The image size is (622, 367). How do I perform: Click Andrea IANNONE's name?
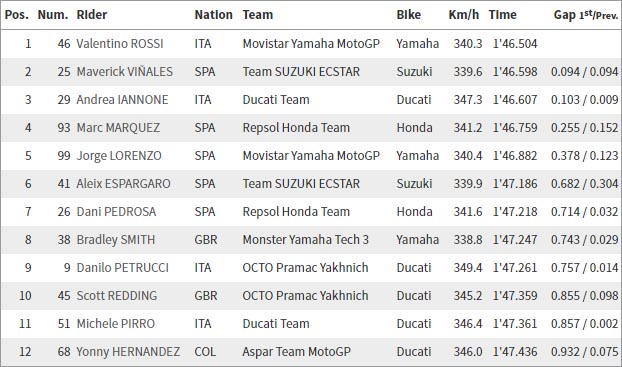122,100
